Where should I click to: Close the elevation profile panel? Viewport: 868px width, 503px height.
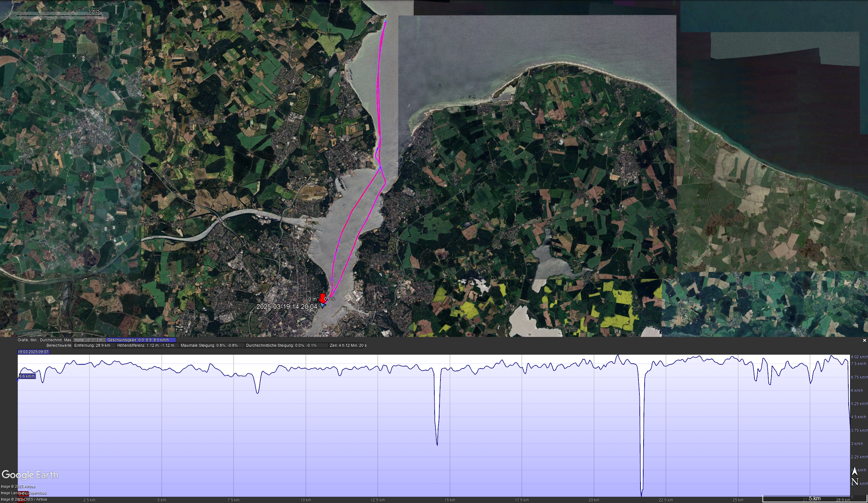(x=864, y=340)
